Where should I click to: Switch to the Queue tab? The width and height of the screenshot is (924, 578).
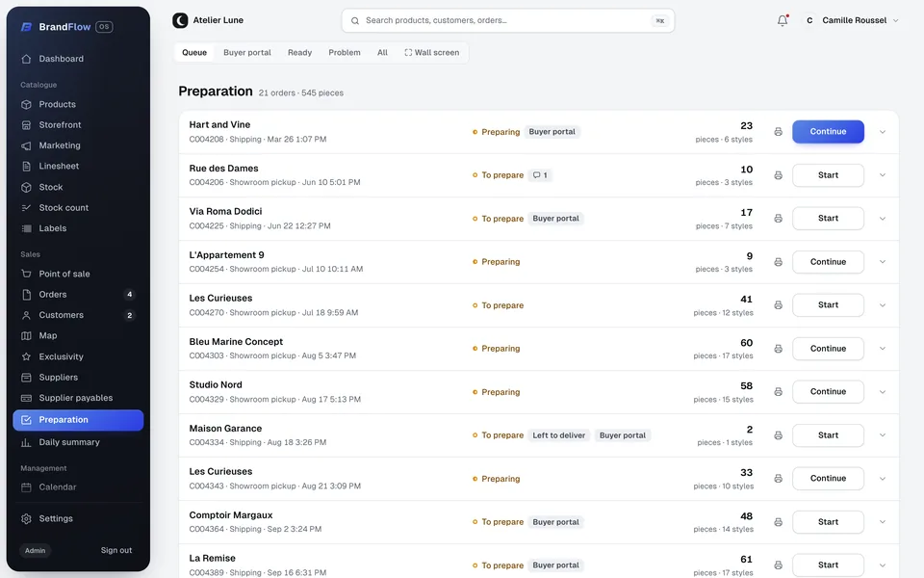pyautogui.click(x=194, y=53)
